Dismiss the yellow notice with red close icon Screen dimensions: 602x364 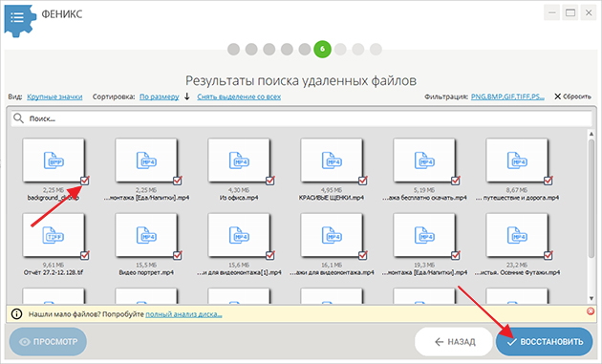(591, 311)
